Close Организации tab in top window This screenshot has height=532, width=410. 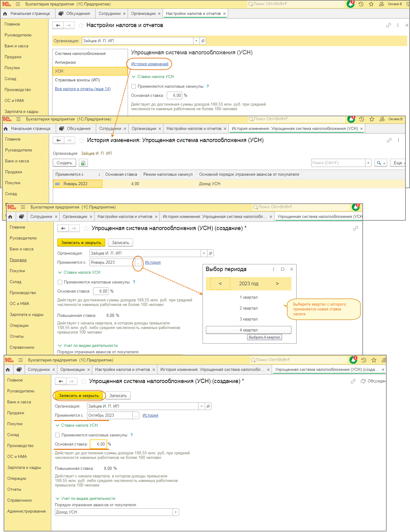159,14
